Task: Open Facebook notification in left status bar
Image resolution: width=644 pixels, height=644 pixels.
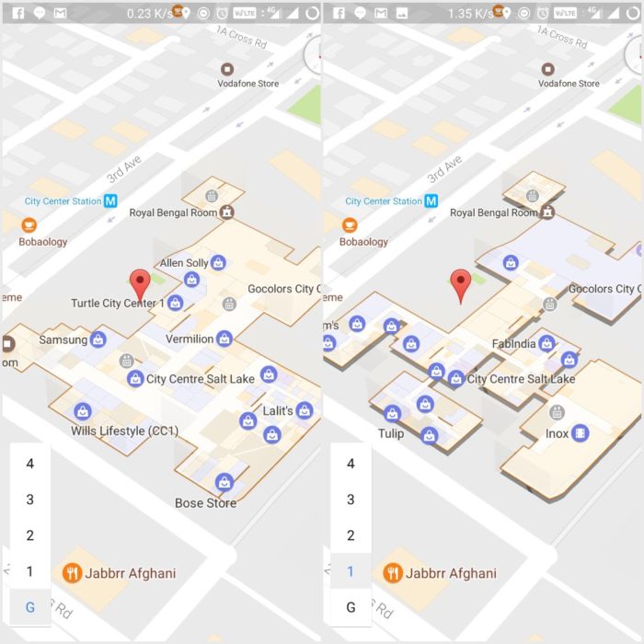Action: click(x=18, y=13)
